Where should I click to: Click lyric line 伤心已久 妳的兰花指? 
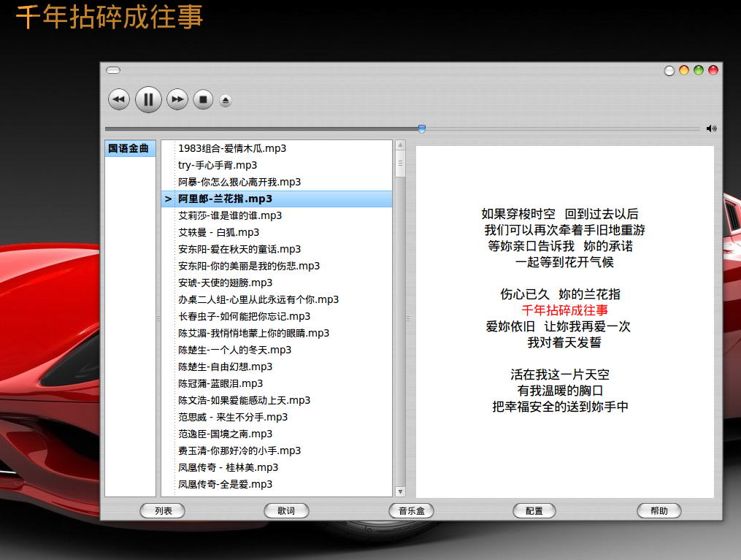coord(560,294)
